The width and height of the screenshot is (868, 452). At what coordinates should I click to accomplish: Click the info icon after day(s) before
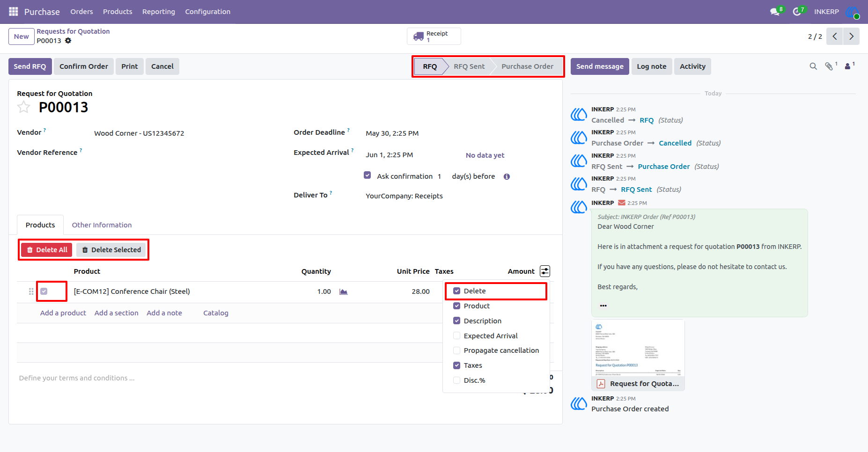point(507,176)
